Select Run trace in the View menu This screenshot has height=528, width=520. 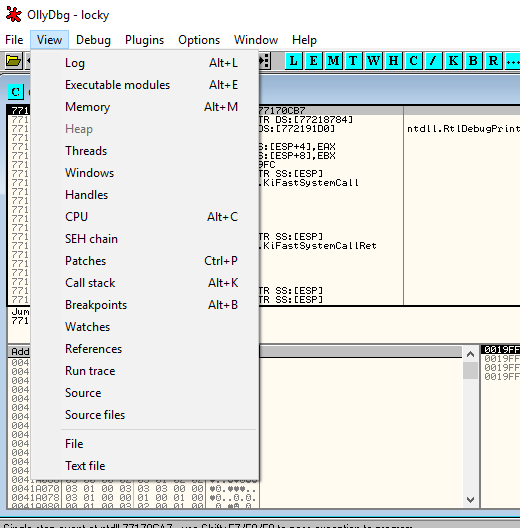coord(145,371)
